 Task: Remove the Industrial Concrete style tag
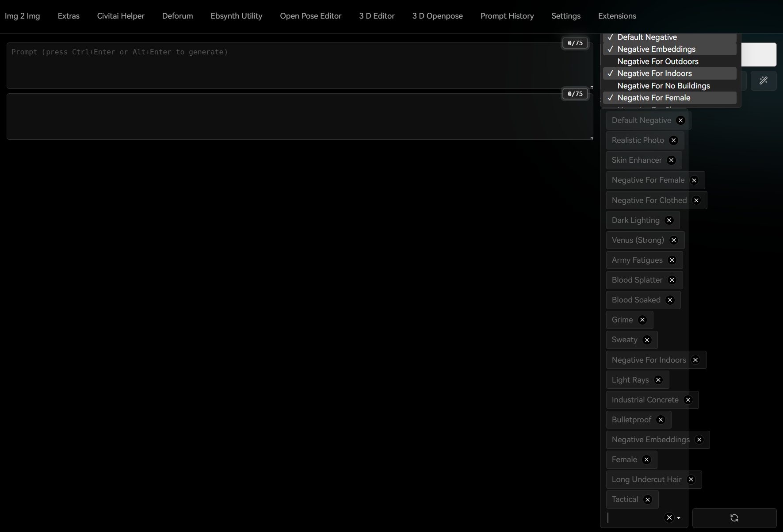click(688, 400)
